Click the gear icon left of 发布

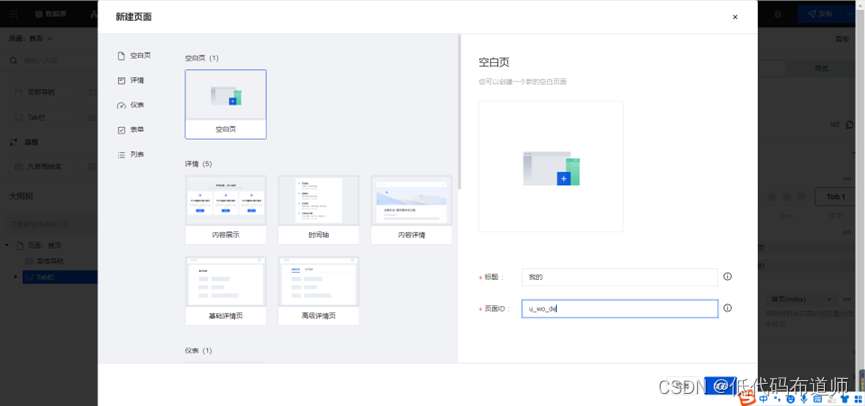coord(778,14)
